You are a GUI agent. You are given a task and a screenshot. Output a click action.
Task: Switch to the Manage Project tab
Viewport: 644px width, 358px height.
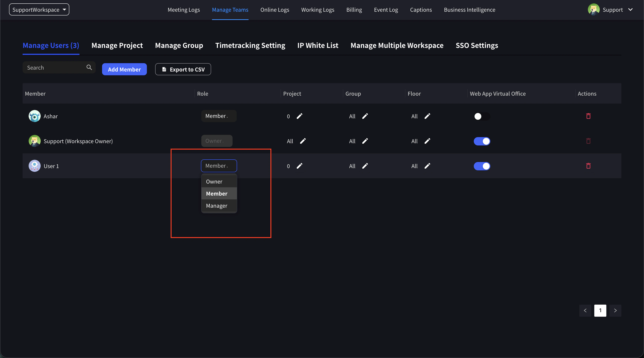pos(117,45)
